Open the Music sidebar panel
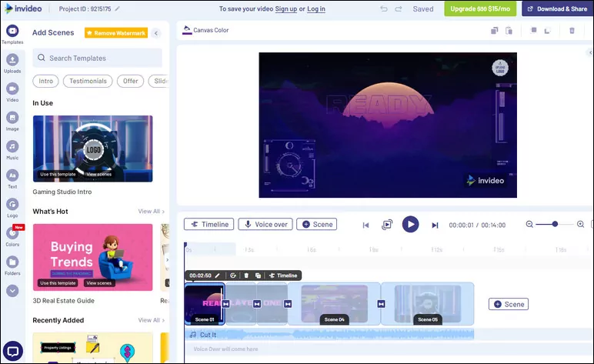Viewport: 594px width, 364px height. click(12, 150)
